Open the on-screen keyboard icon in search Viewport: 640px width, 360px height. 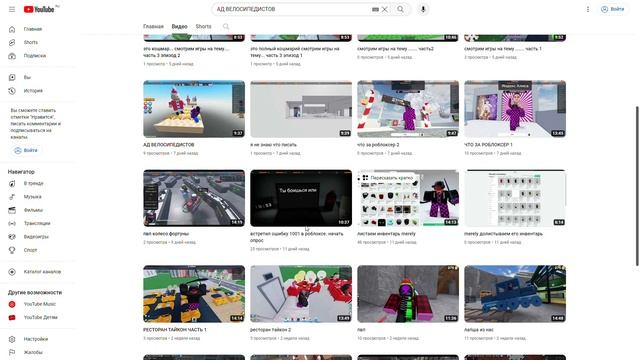(x=375, y=9)
